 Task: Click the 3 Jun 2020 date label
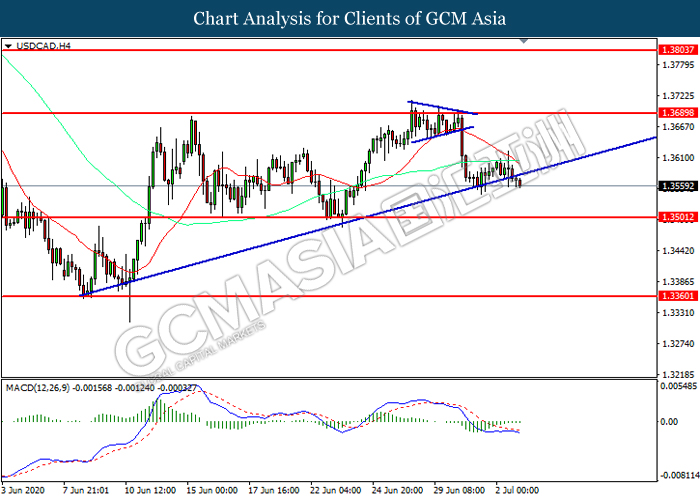point(23,490)
